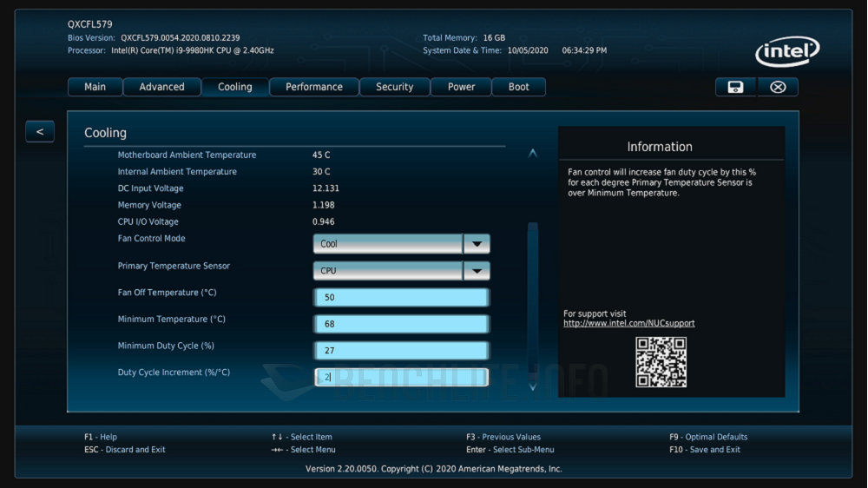Click the 'Information' panel heading
Viewport: 868px width, 488px height.
point(660,147)
